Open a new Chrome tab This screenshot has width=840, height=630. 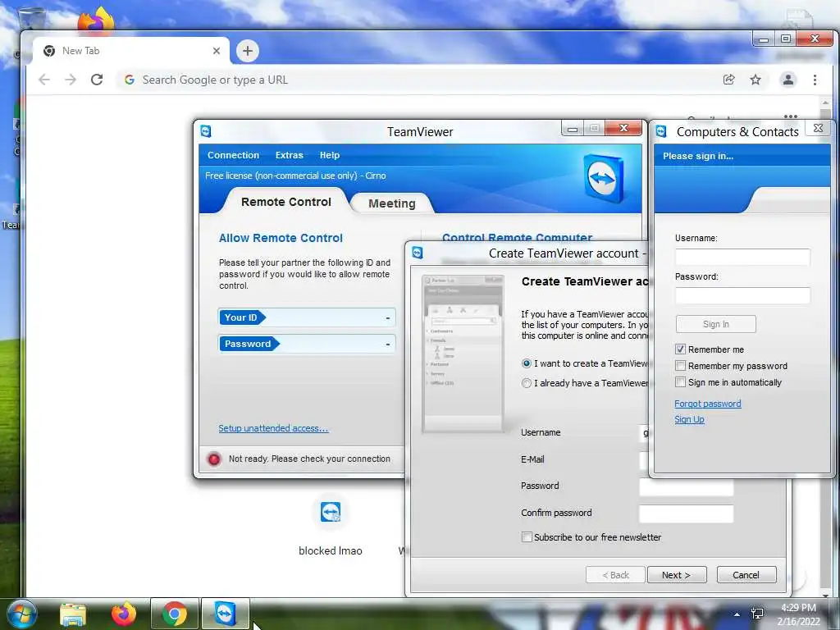point(248,51)
